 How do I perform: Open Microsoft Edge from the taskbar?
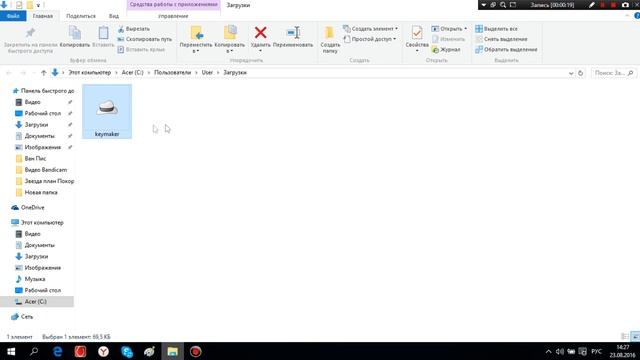point(58,351)
